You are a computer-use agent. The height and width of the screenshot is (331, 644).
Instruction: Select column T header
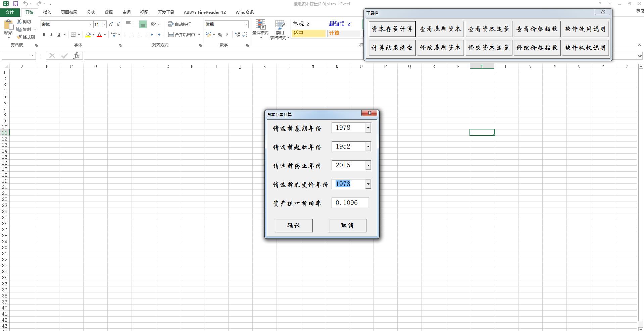(482, 66)
